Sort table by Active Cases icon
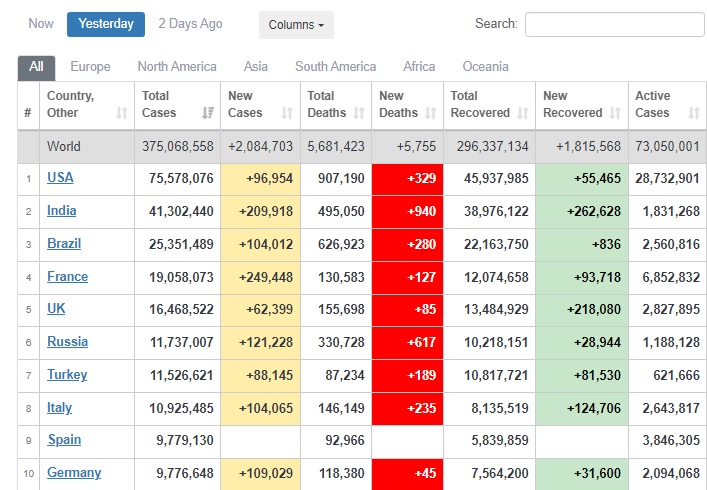The image size is (707, 490). 694,113
